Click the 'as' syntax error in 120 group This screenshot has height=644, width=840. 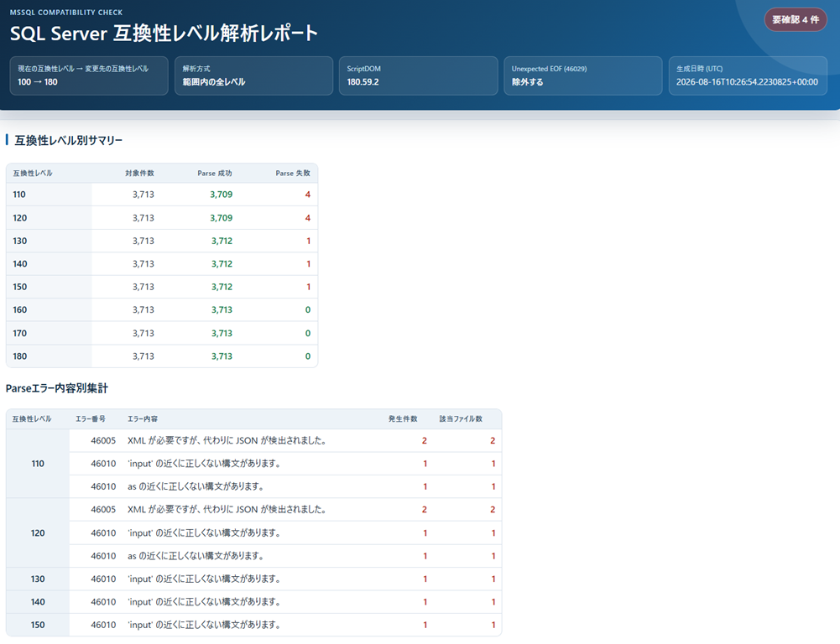pos(196,556)
